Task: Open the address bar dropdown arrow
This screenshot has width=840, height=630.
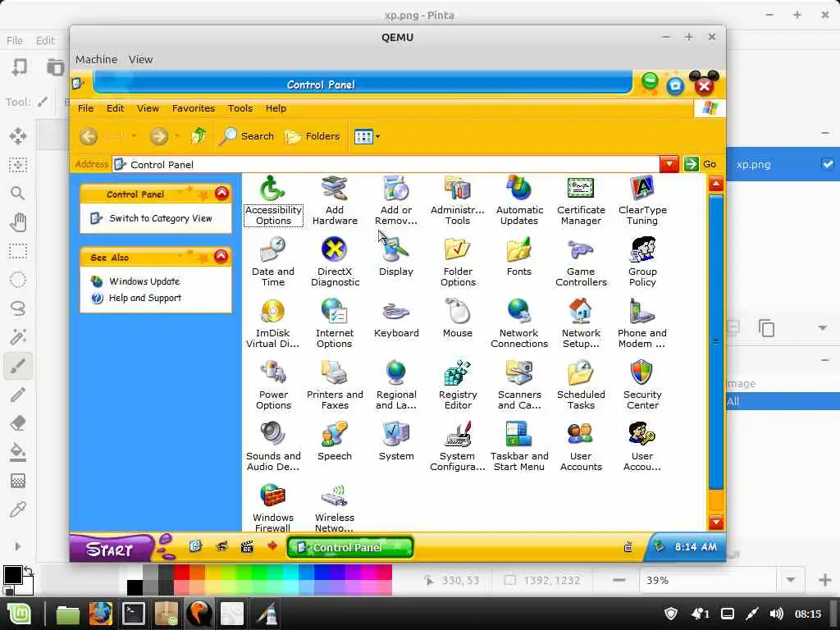Action: click(669, 164)
